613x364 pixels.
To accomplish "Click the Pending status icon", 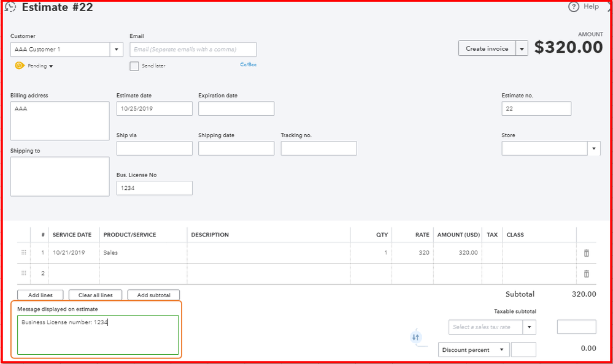I will click(x=19, y=66).
